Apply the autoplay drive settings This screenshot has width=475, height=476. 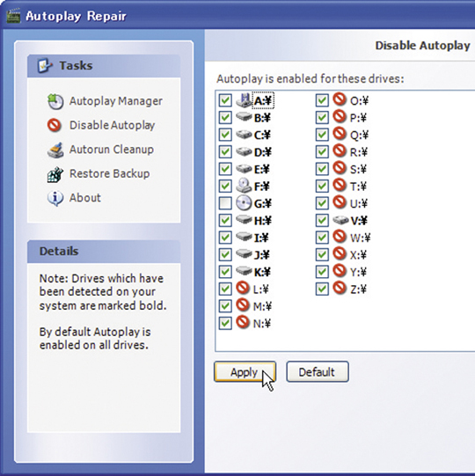tap(245, 371)
